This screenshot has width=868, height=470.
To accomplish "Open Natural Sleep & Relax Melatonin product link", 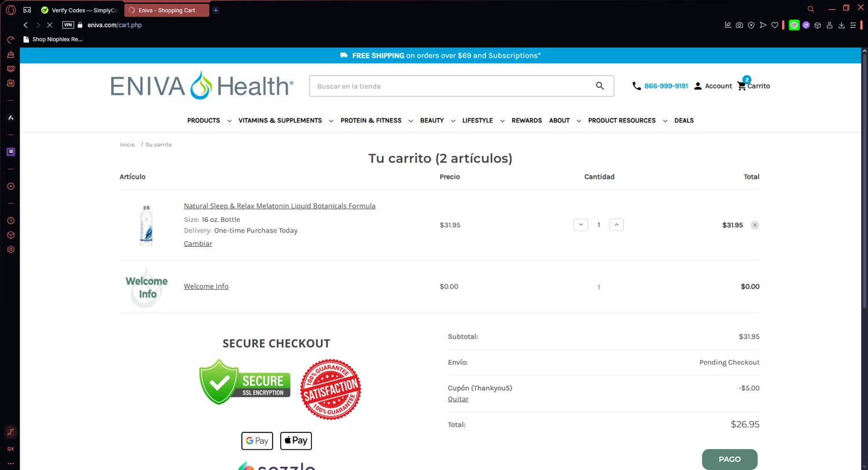I will coord(279,206).
